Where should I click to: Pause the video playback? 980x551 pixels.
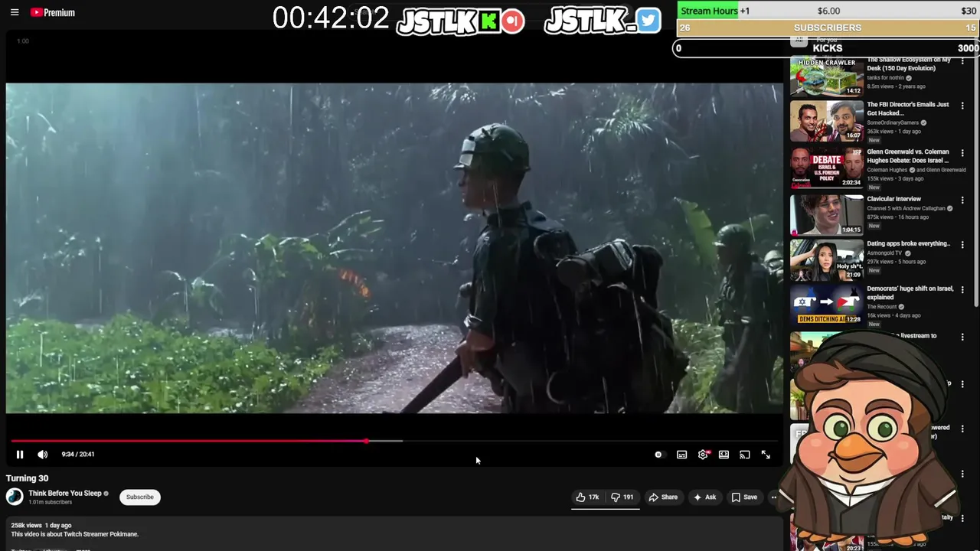click(20, 455)
